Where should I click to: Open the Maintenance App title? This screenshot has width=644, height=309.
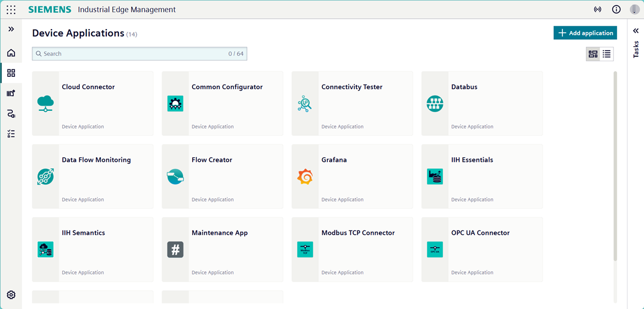click(x=219, y=233)
